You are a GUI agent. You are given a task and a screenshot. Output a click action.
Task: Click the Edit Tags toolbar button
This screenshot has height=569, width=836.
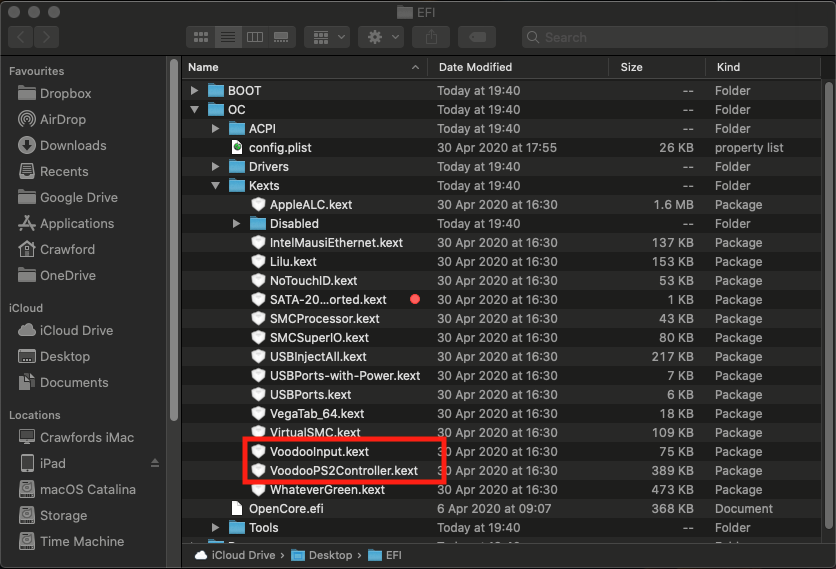tap(477, 37)
